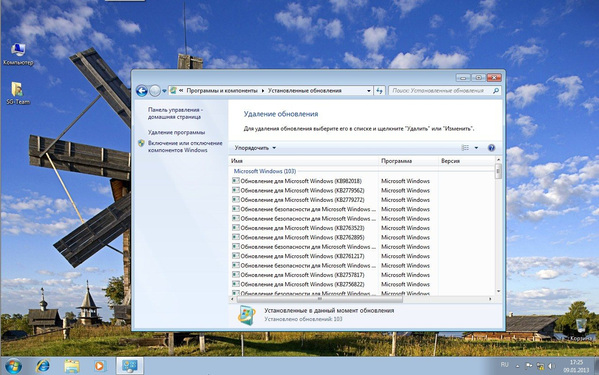Click the change view icon
Screen dimensions: 599x375
click(465, 148)
